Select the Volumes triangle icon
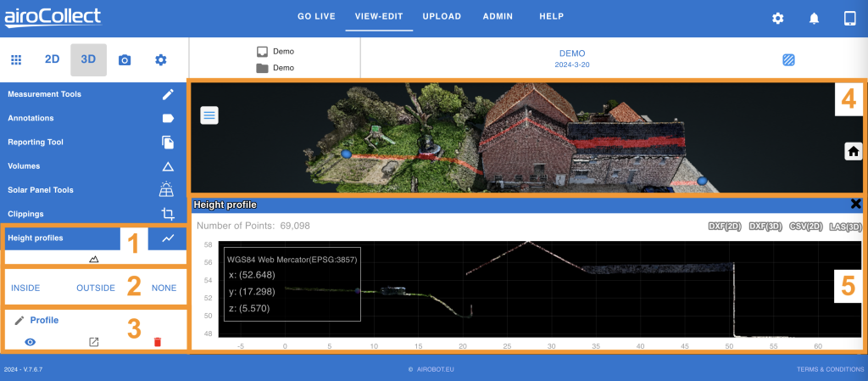This screenshot has height=381, width=868. pyautogui.click(x=168, y=166)
